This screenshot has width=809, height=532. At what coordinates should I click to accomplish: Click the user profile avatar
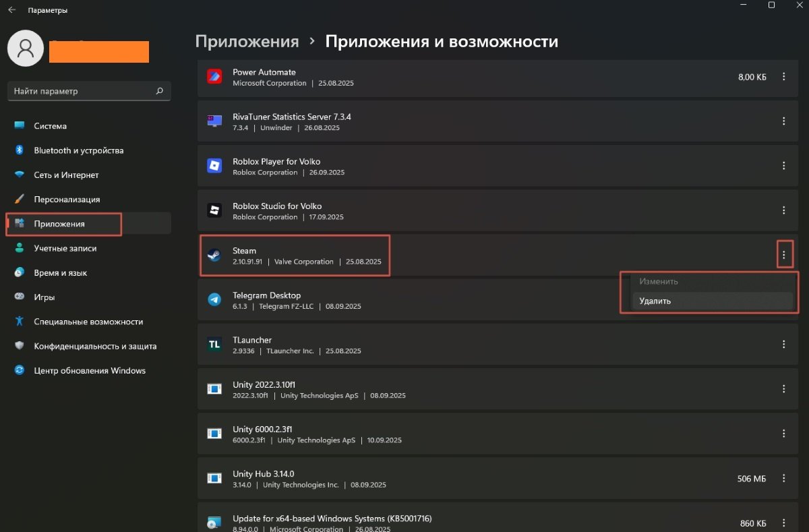pos(26,48)
